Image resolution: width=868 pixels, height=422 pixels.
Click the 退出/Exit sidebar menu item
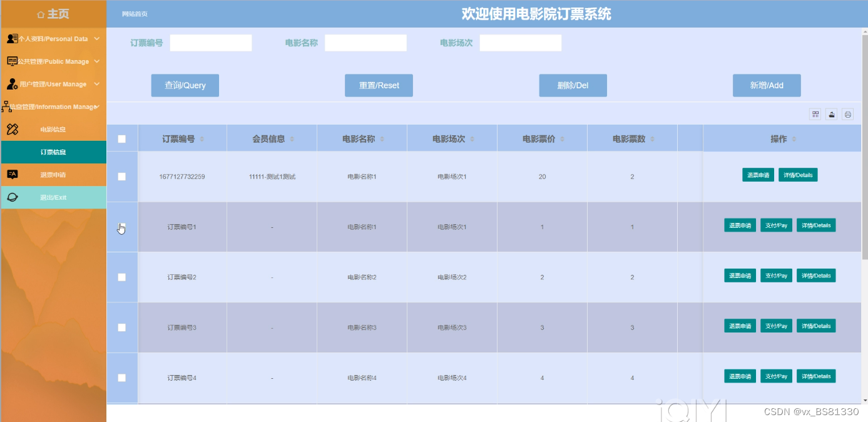tap(53, 197)
